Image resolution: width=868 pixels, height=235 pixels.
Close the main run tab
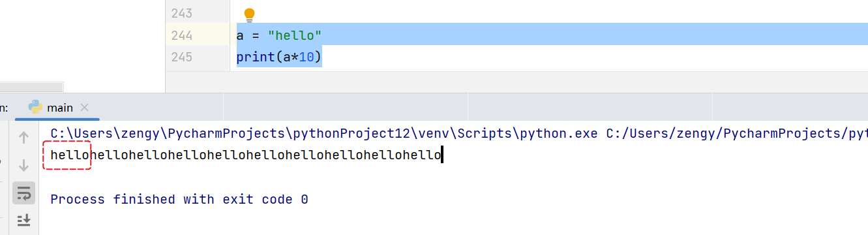(84, 108)
